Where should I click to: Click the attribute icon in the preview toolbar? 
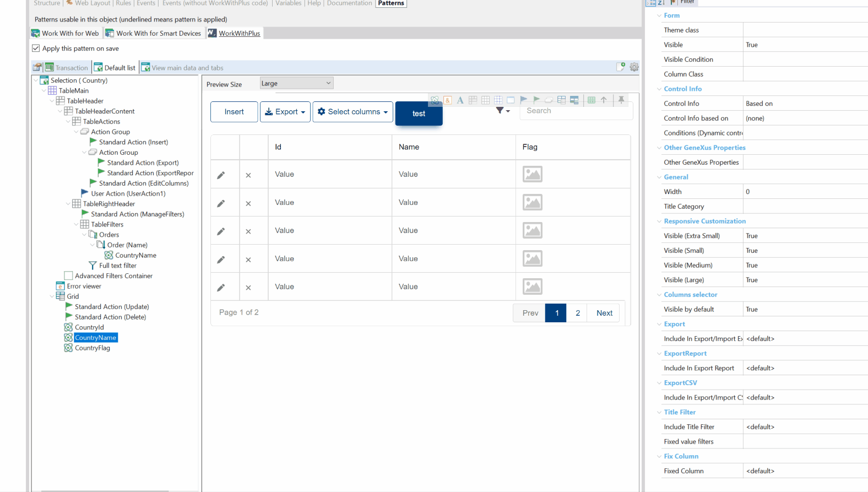(x=435, y=100)
